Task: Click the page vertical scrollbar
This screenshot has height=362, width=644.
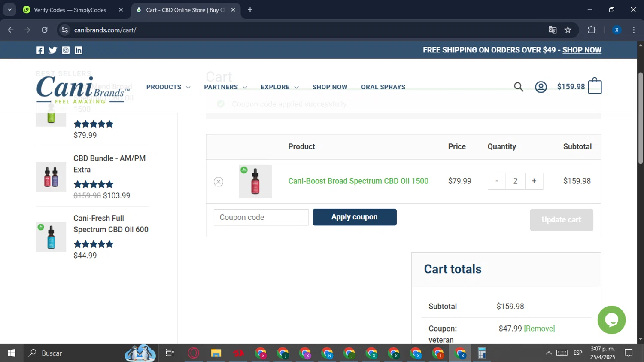Action: point(641,118)
